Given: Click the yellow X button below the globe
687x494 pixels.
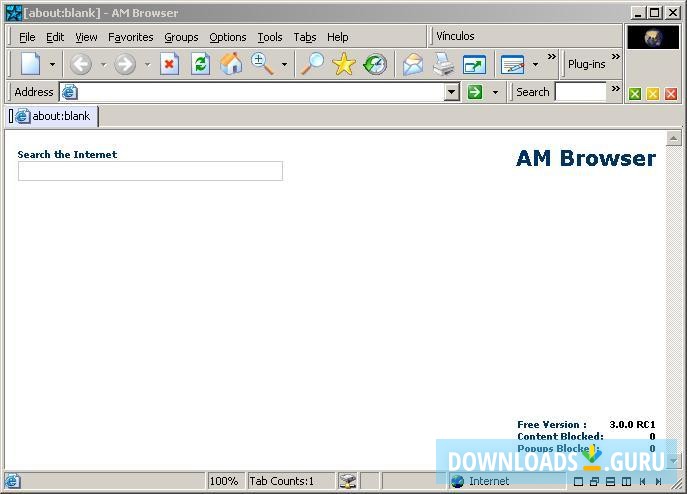Looking at the screenshot, I should 653,93.
